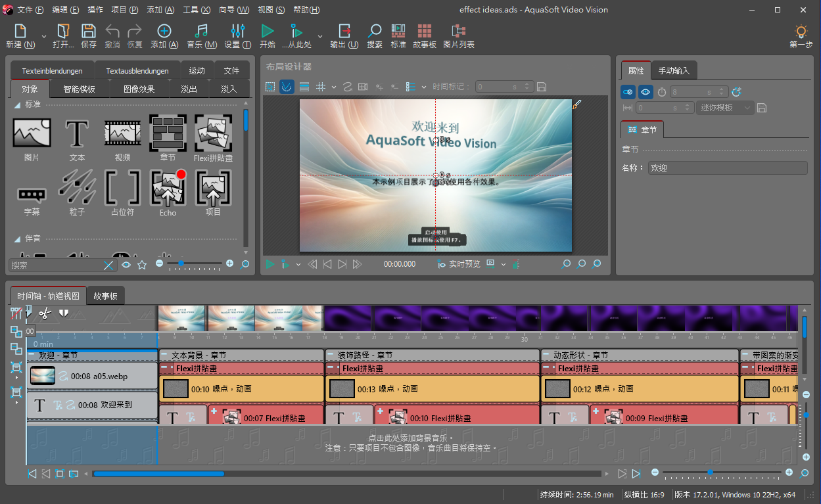Click the 开始 (Start) play icon in toolbar
821x504 pixels.
tap(267, 31)
